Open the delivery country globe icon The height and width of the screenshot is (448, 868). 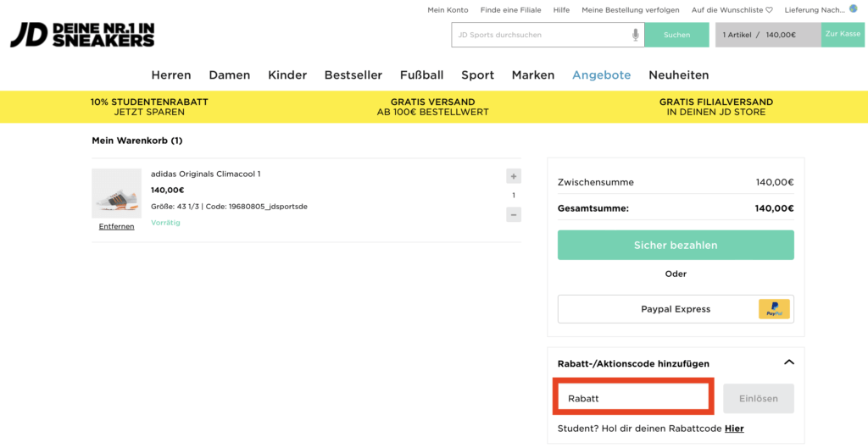point(853,8)
